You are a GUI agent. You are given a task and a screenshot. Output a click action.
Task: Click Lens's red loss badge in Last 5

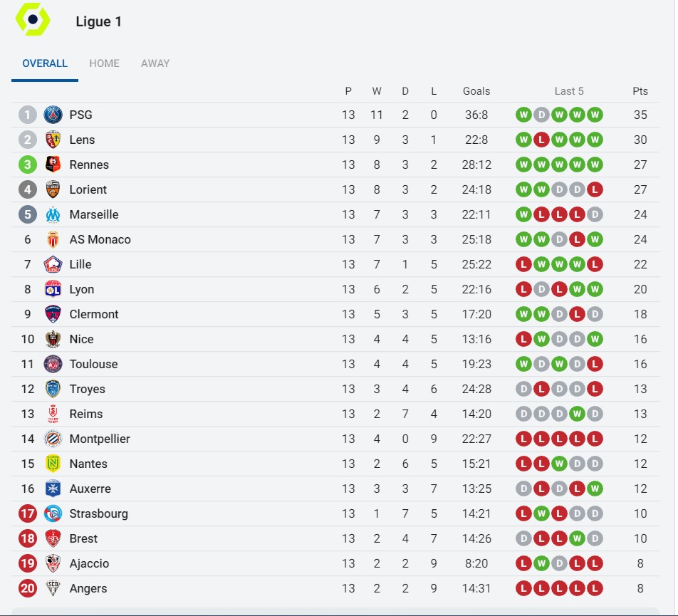tap(541, 140)
